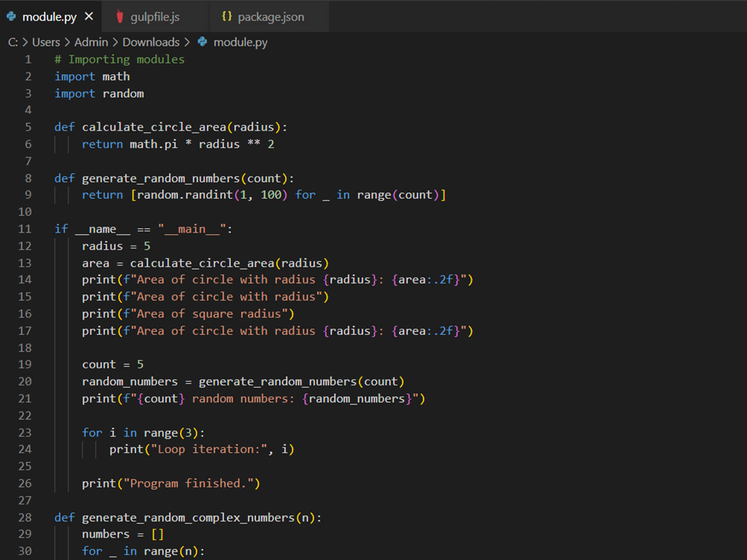Click the gulp icon on gulpfile.js tab
Image resolution: width=747 pixels, height=560 pixels.
pos(120,17)
